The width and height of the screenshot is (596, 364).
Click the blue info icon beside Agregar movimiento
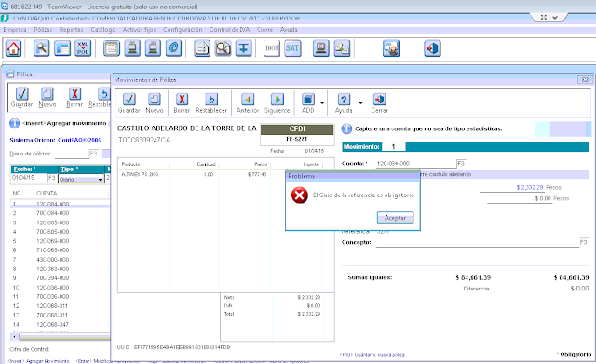click(x=14, y=123)
